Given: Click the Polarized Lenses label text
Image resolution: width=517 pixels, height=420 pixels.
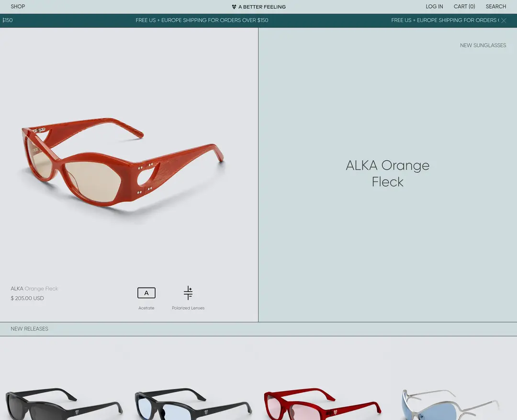Looking at the screenshot, I should (x=188, y=308).
